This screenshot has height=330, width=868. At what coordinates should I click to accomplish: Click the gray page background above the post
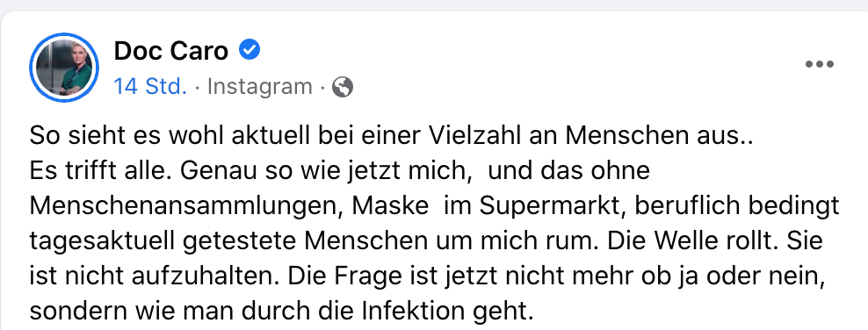coord(434,5)
